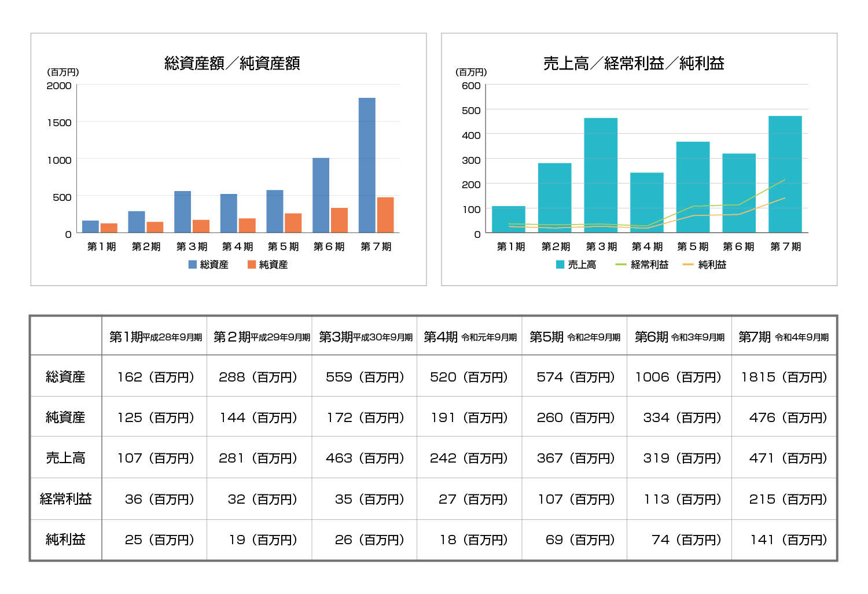Click the 第1期 平成28年9月期 column header

click(155, 336)
